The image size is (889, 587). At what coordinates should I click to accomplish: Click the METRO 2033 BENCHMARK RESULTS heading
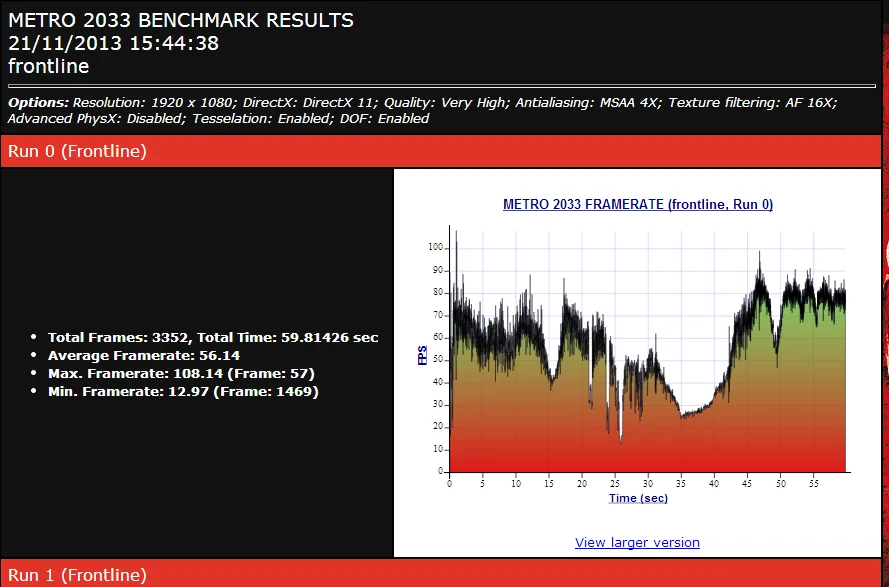pyautogui.click(x=181, y=20)
